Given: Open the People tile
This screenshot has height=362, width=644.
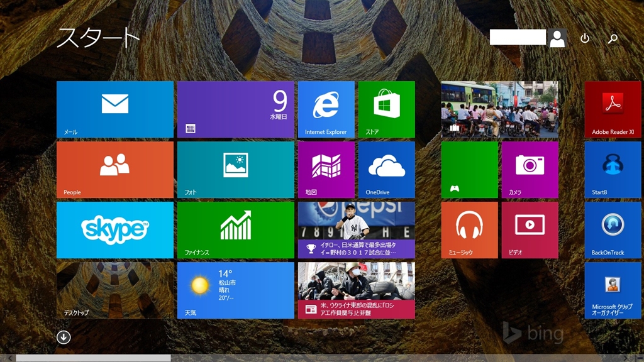Looking at the screenshot, I should click(x=115, y=170).
